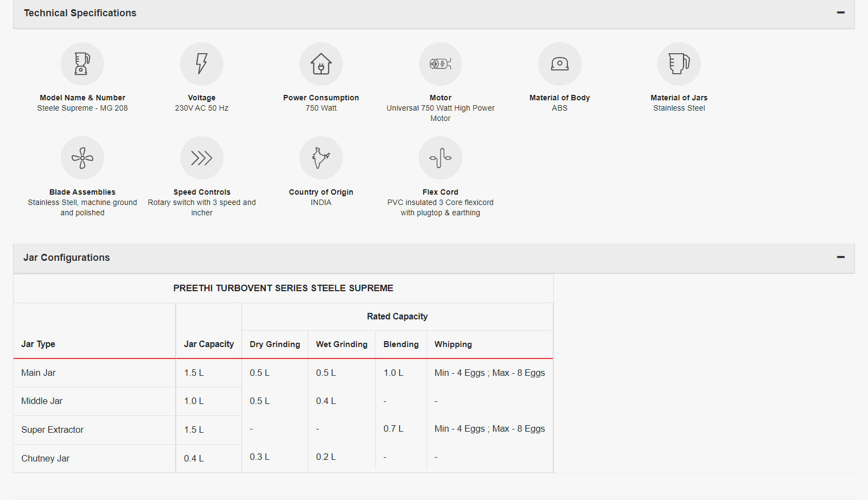Click the Technical Specifications header title
Image resolution: width=868 pixels, height=500 pixels.
(x=80, y=13)
